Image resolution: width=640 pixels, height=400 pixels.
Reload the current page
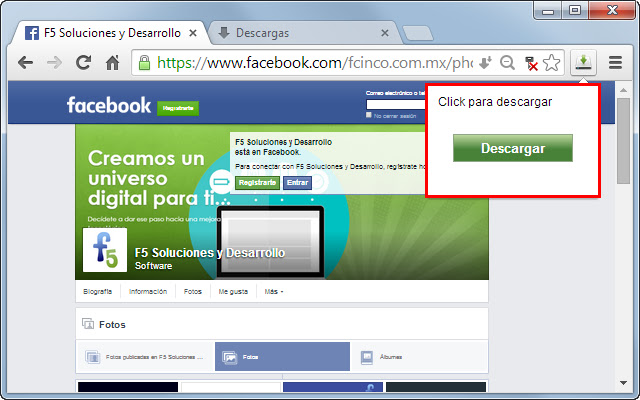coord(84,62)
